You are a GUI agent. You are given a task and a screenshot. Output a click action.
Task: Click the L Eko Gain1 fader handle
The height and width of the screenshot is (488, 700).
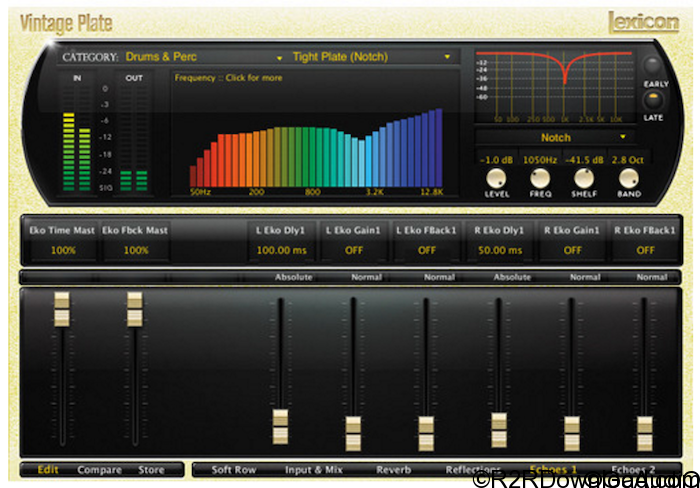point(353,433)
